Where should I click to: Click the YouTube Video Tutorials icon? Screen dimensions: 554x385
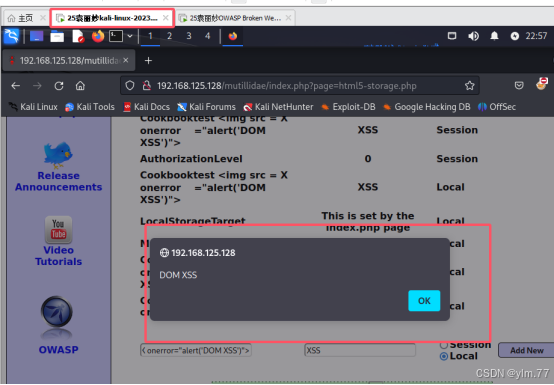58,230
